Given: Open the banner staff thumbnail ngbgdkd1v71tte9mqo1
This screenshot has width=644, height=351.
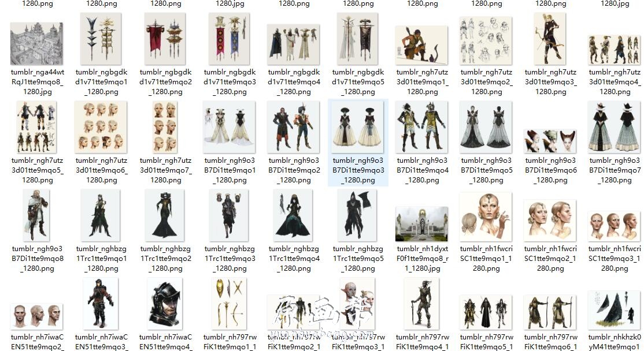Looking at the screenshot, I should click(x=101, y=39).
